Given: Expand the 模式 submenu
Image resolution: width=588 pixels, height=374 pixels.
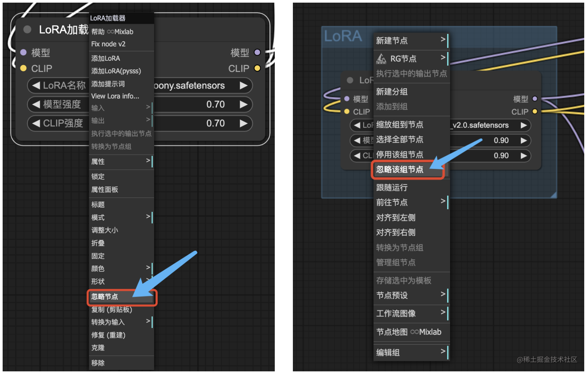Looking at the screenshot, I should (x=121, y=218).
